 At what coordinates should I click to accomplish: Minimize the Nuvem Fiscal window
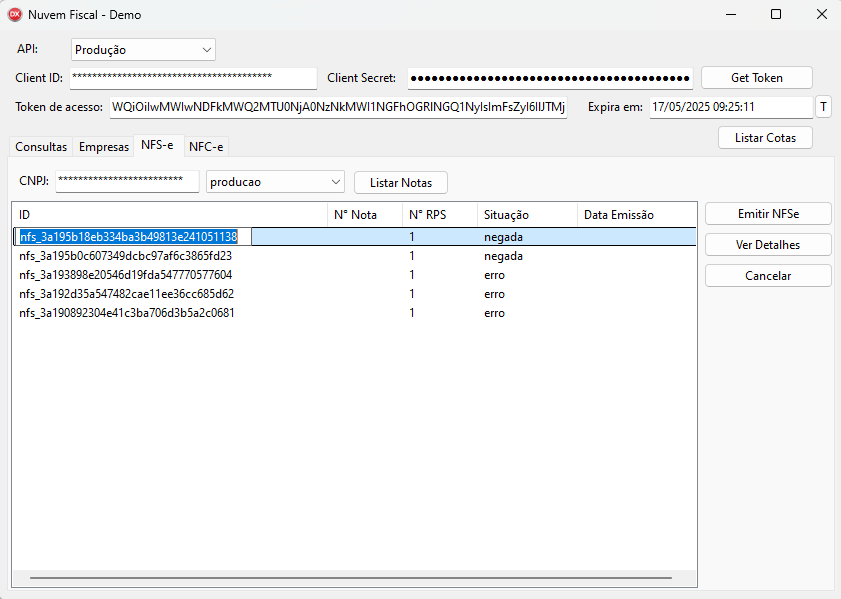click(x=731, y=14)
